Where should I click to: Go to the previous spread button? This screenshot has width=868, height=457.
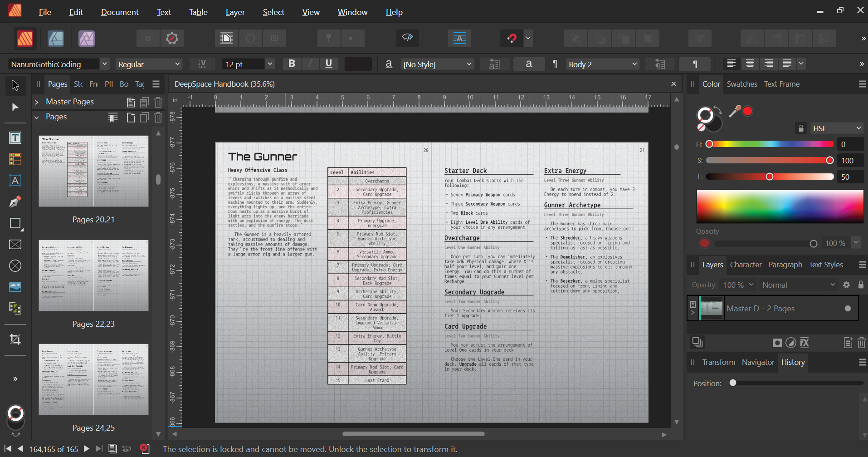[x=20, y=449]
